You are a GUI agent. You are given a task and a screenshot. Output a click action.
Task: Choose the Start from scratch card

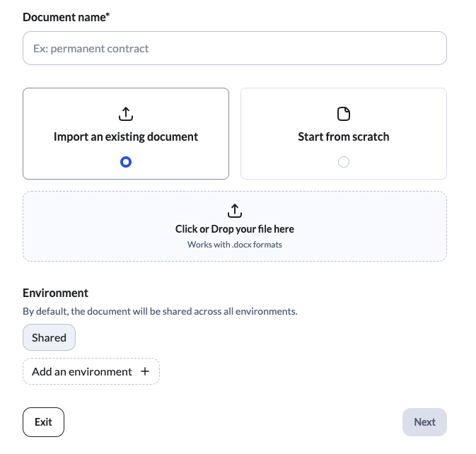(343, 134)
